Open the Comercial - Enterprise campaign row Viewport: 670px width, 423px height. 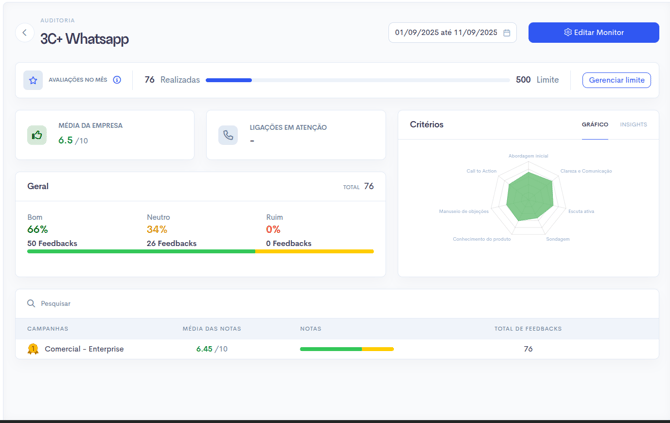[x=84, y=349]
